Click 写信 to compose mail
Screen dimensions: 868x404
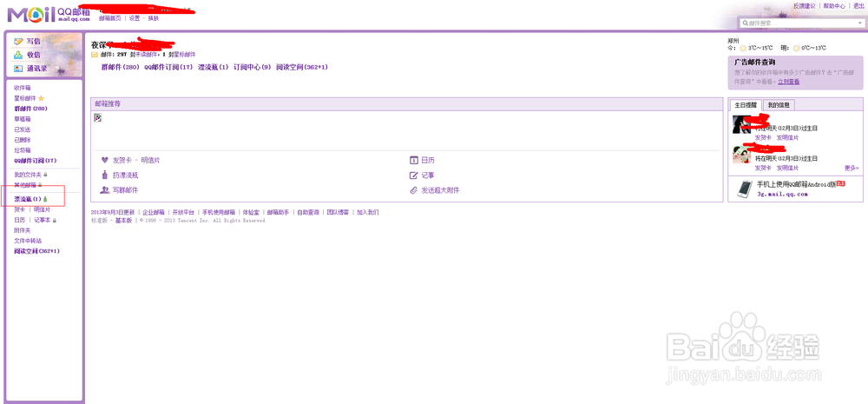click(33, 41)
